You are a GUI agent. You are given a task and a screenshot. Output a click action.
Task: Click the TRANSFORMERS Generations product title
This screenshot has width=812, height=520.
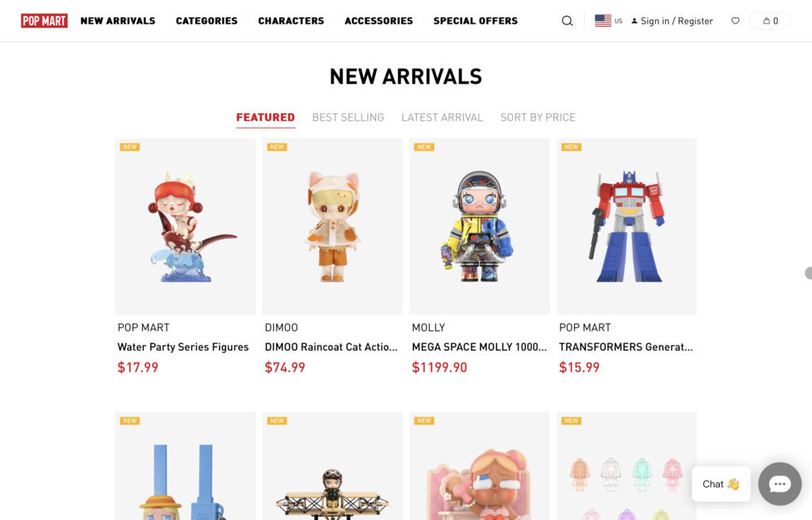(x=626, y=347)
